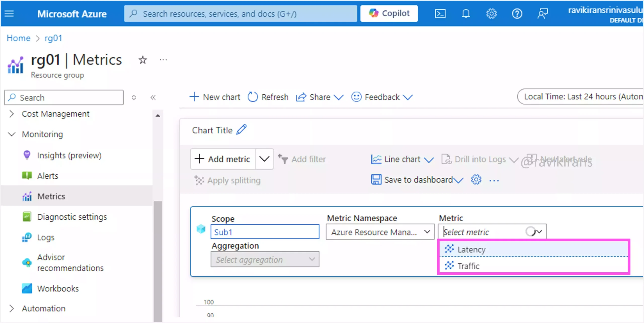Click the Scope field showing Sub1
644x323 pixels.
265,232
